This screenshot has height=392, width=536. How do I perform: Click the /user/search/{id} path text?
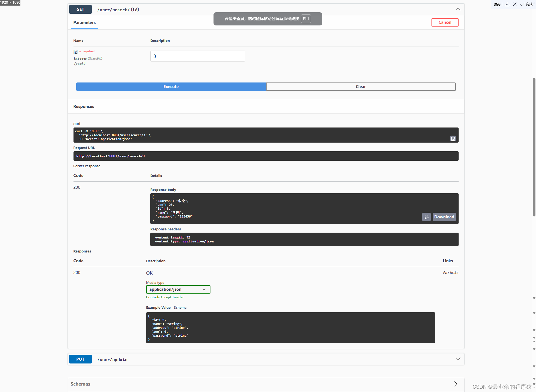click(x=118, y=10)
